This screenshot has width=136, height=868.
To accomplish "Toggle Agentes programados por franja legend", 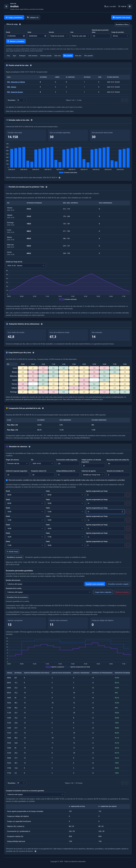I will (x=78, y=667).
